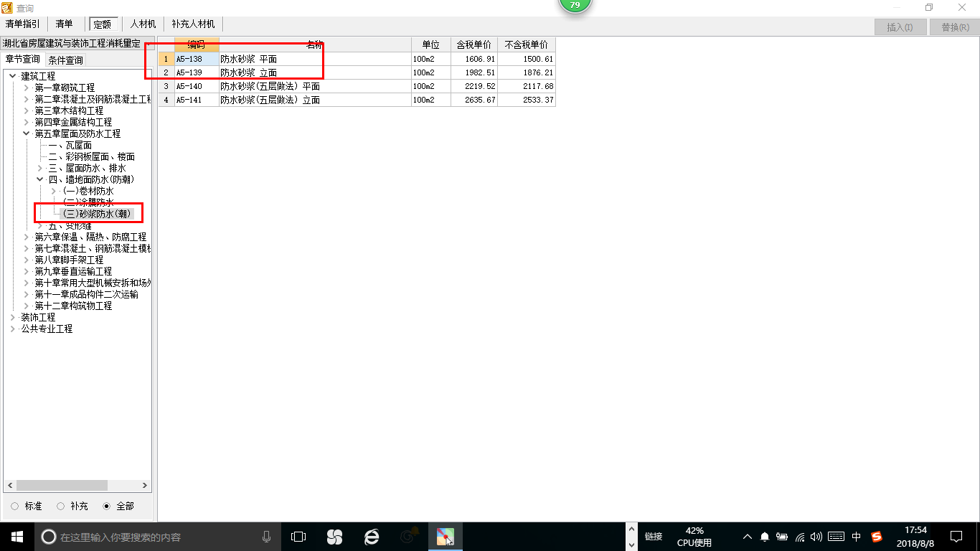Expand the 装饰工程 tree node arrow
Screen dimensions: 980x551
13,317
